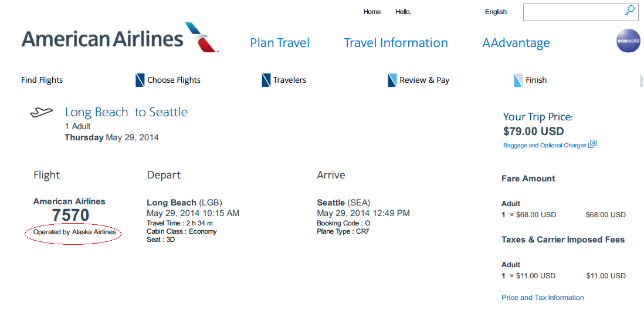Open the AAdvantage menu
The image size is (644, 310).
(516, 43)
